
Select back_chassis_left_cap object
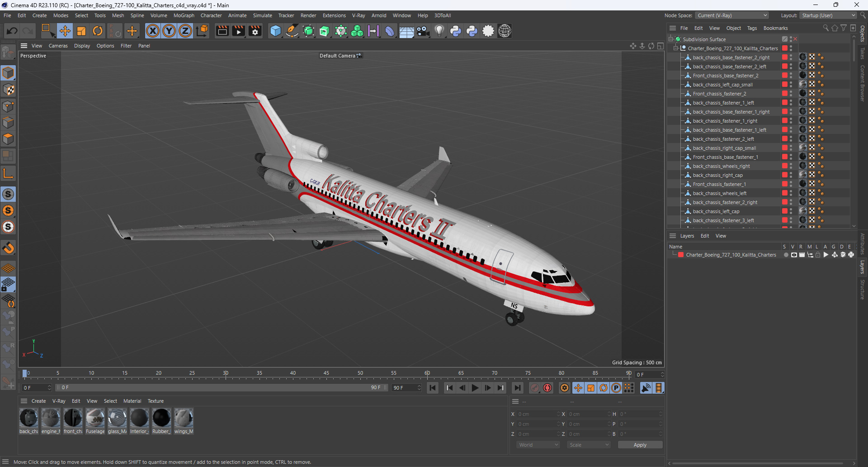(716, 211)
